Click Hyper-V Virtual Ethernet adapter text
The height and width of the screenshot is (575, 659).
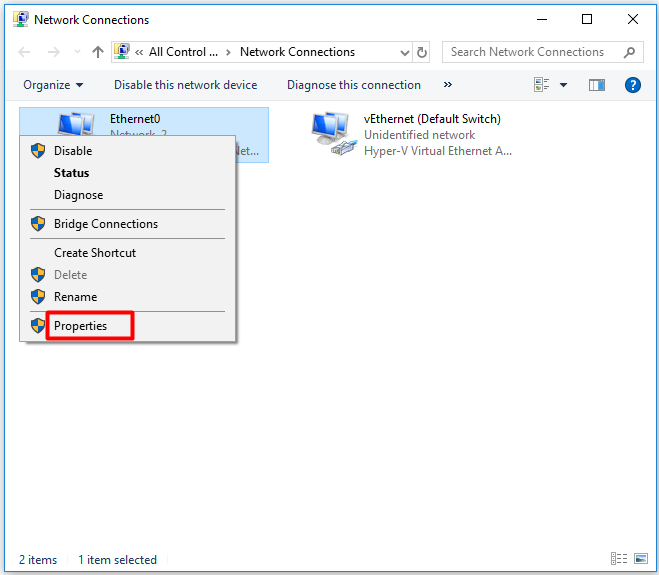438,151
